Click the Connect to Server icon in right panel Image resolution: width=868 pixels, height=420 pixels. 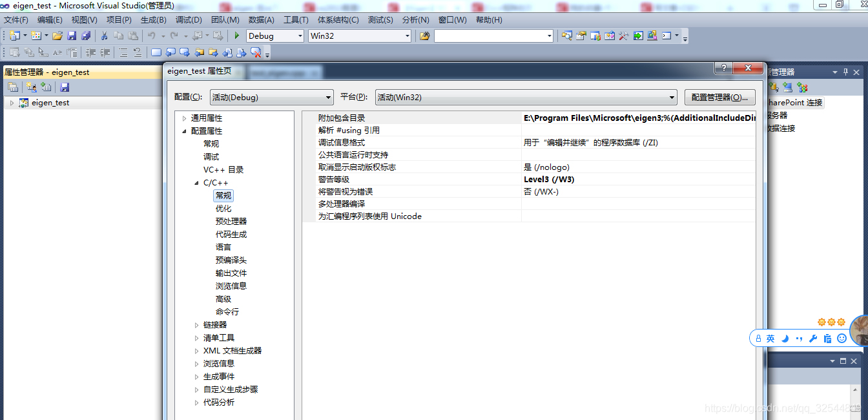pyautogui.click(x=787, y=87)
